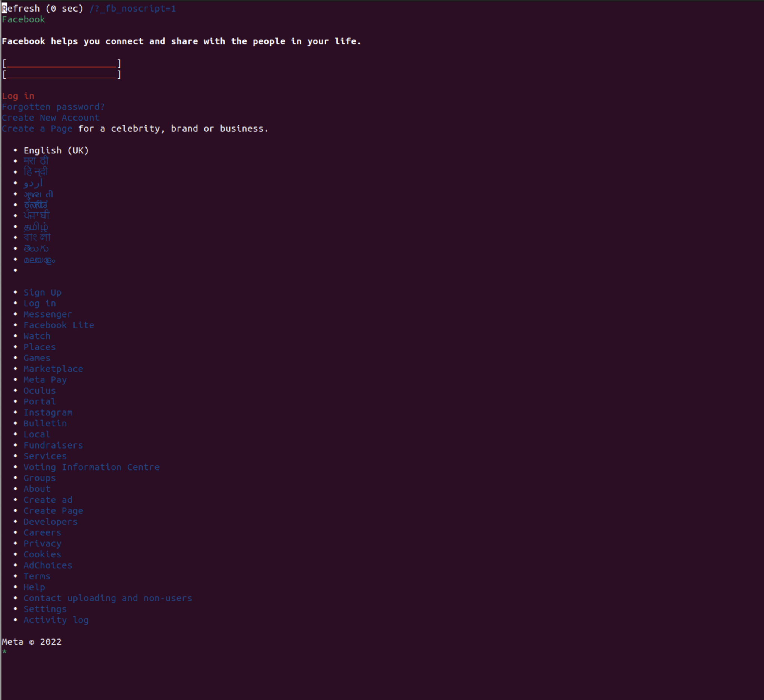Open the Services link
The height and width of the screenshot is (700, 764).
coord(45,456)
